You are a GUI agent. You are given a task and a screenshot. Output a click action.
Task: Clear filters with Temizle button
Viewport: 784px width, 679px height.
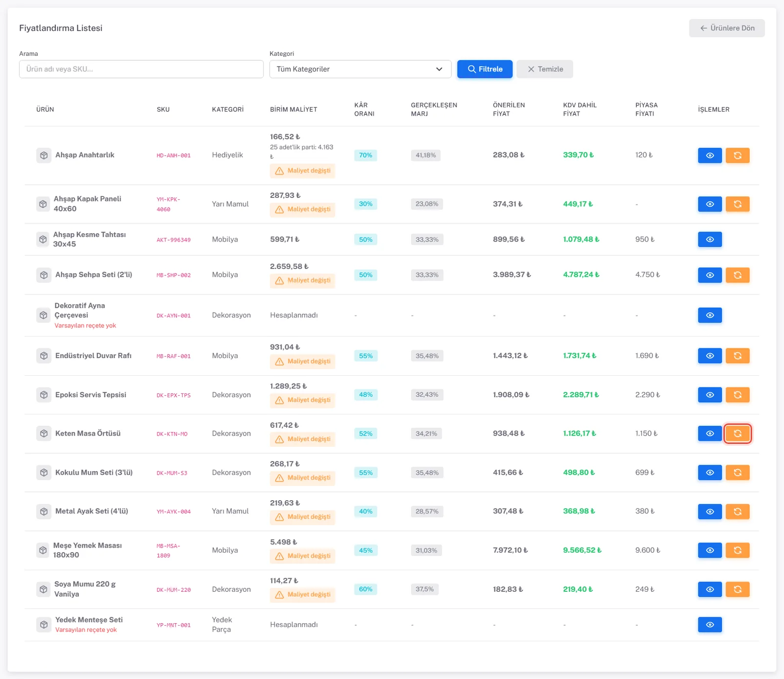(544, 69)
